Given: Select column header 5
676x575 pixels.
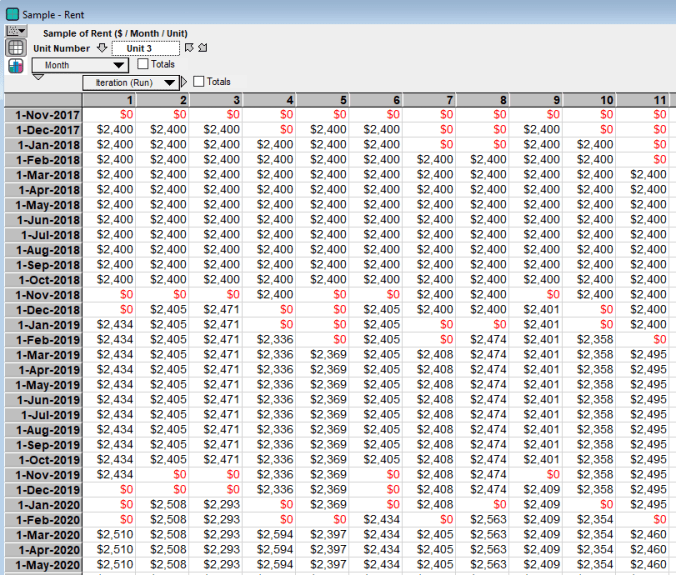Looking at the screenshot, I should pyautogui.click(x=323, y=100).
